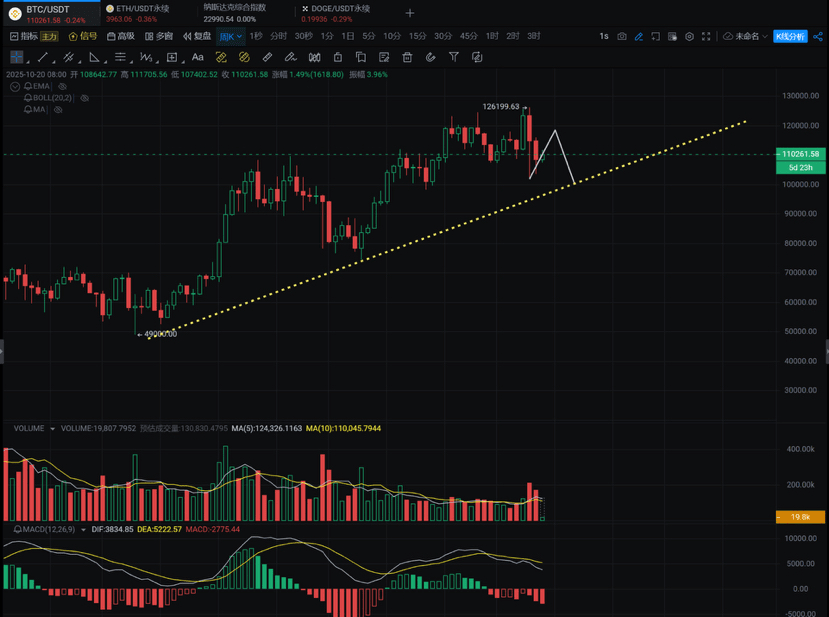Viewport: 829px width, 617px height.
Task: Add a new symbol tab with plus
Action: pyautogui.click(x=410, y=13)
